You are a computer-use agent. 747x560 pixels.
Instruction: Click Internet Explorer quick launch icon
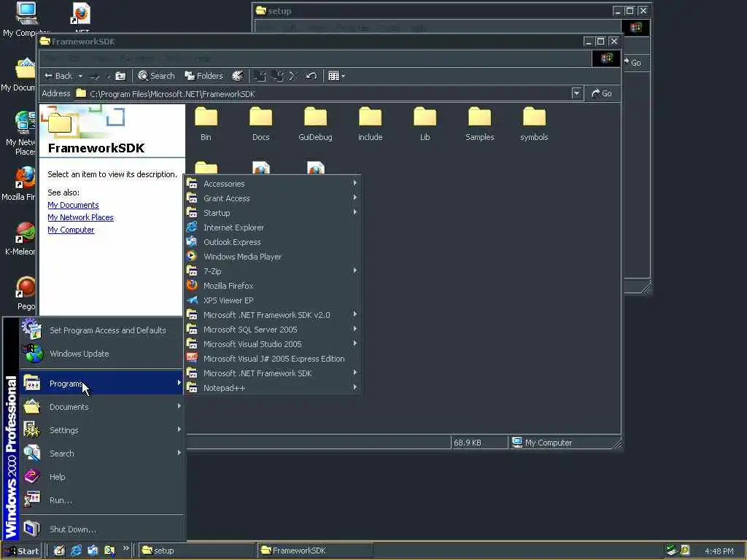point(76,551)
